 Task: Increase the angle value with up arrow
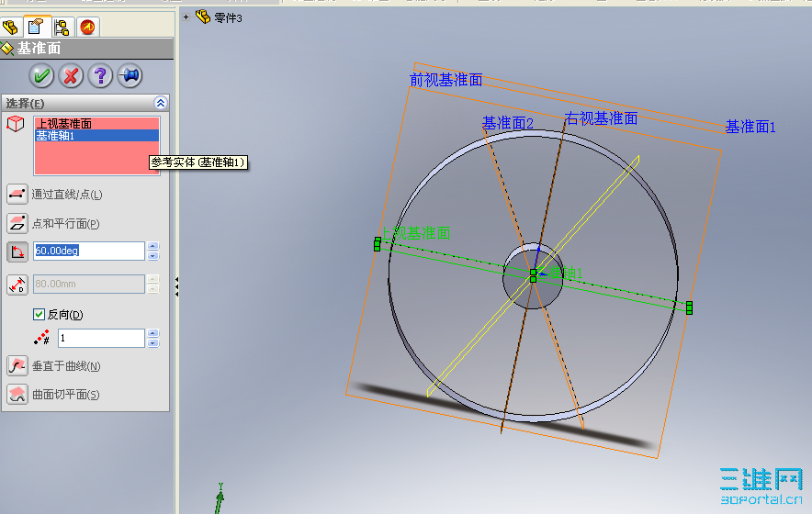point(152,246)
